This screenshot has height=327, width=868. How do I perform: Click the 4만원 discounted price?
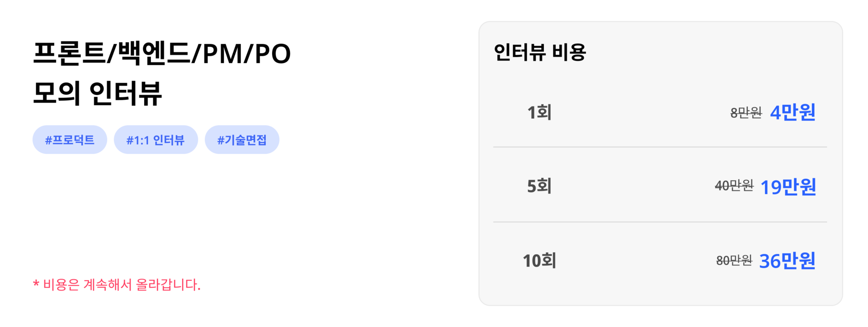(x=793, y=112)
